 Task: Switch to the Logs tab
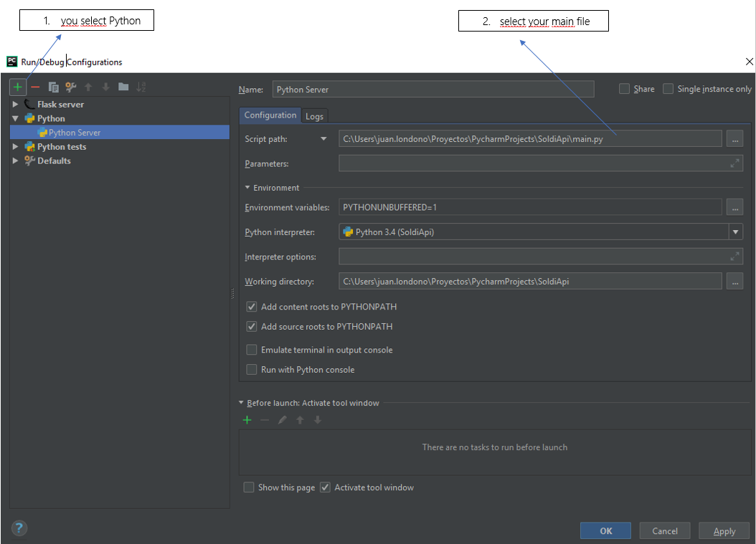[x=314, y=116]
